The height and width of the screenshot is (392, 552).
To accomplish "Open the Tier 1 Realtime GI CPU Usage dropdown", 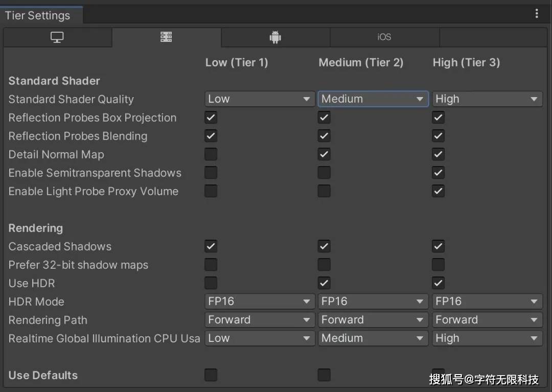I will click(259, 338).
